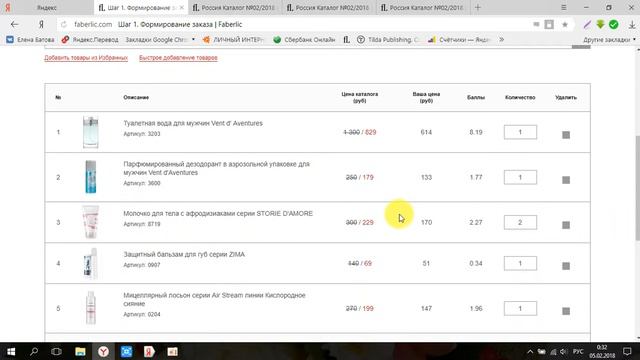Viewport: 640px width, 360px height.
Task: Click the Yandex Browser taskbar icon
Action: (x=103, y=351)
